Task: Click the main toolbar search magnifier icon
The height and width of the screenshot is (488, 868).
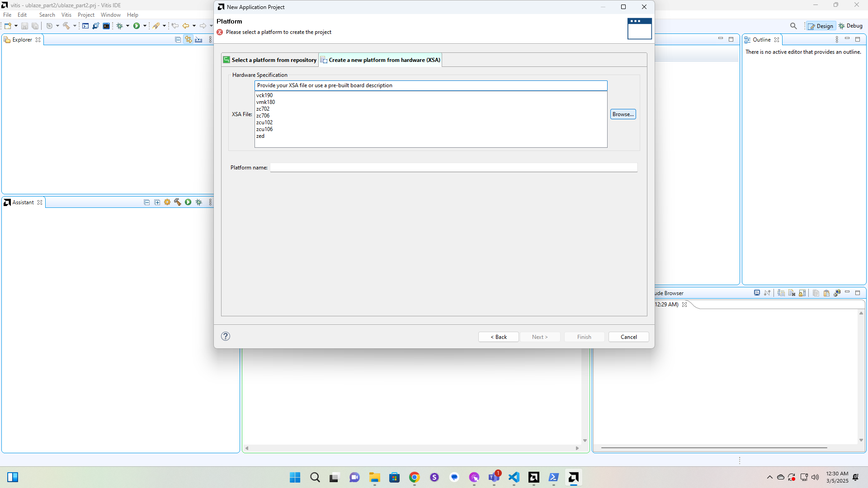Action: click(793, 26)
